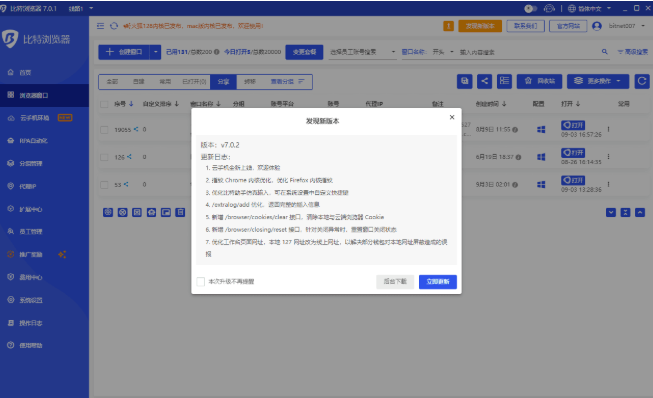This screenshot has width=653, height=398.
Task: Click the 输入内容搜索 search input field
Action: pyautogui.click(x=528, y=52)
